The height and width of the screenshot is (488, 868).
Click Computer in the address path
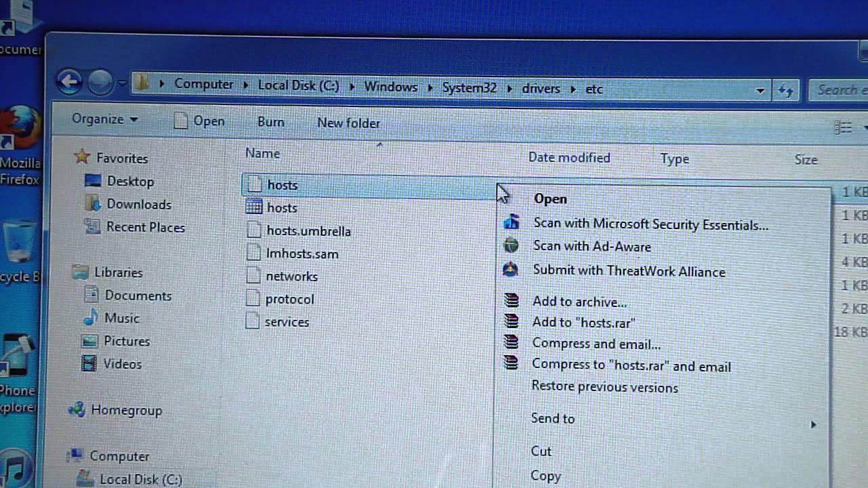[x=203, y=84]
